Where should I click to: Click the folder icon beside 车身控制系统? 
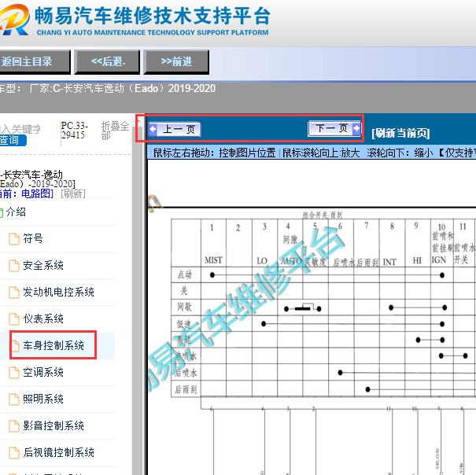[x=15, y=346]
